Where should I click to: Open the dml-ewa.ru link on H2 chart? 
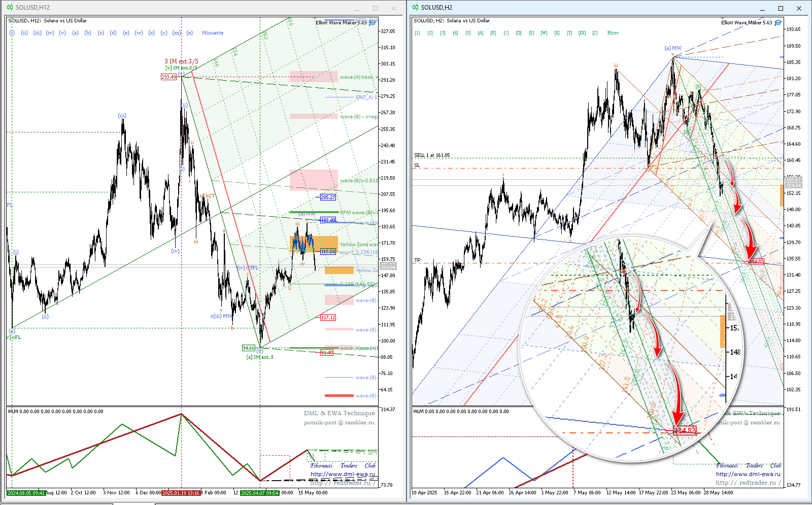click(748, 474)
